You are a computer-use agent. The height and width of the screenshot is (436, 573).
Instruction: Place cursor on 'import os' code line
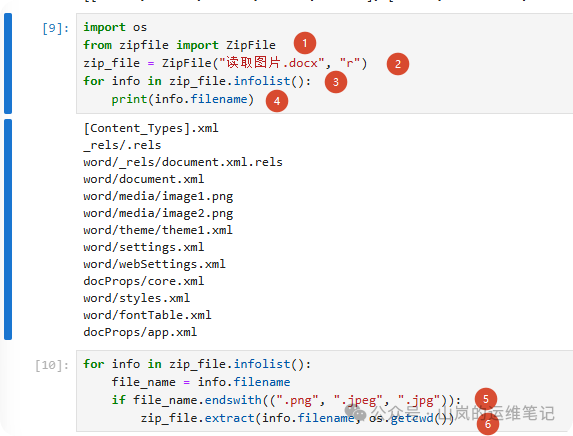(x=115, y=27)
